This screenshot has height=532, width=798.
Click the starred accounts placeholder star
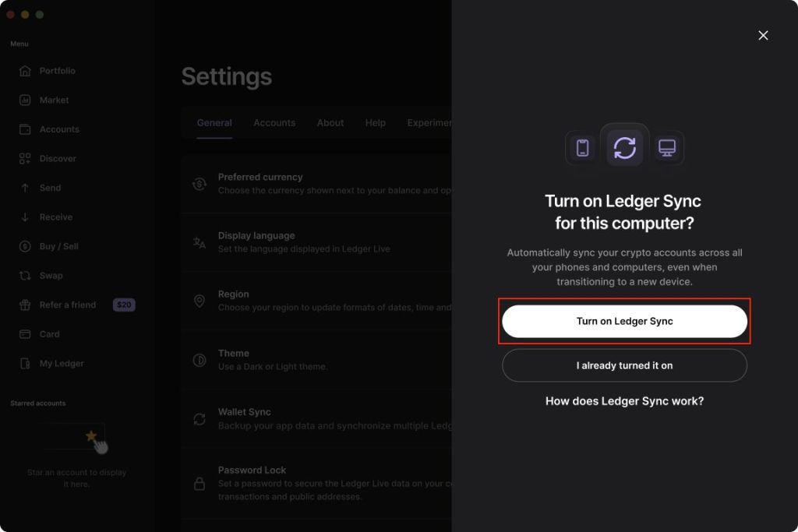point(90,436)
